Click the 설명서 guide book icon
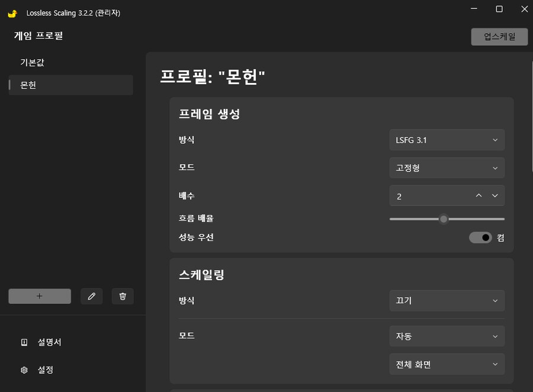The height and width of the screenshot is (392, 533). pyautogui.click(x=24, y=342)
